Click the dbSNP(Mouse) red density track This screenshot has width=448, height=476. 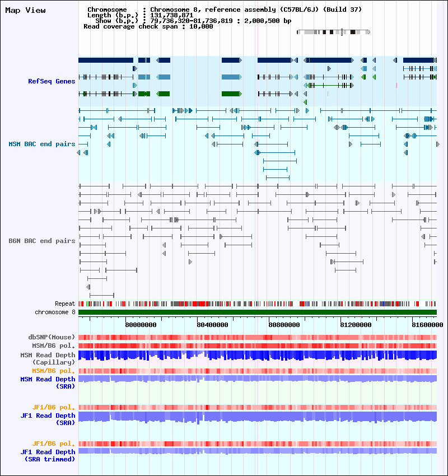click(x=258, y=337)
